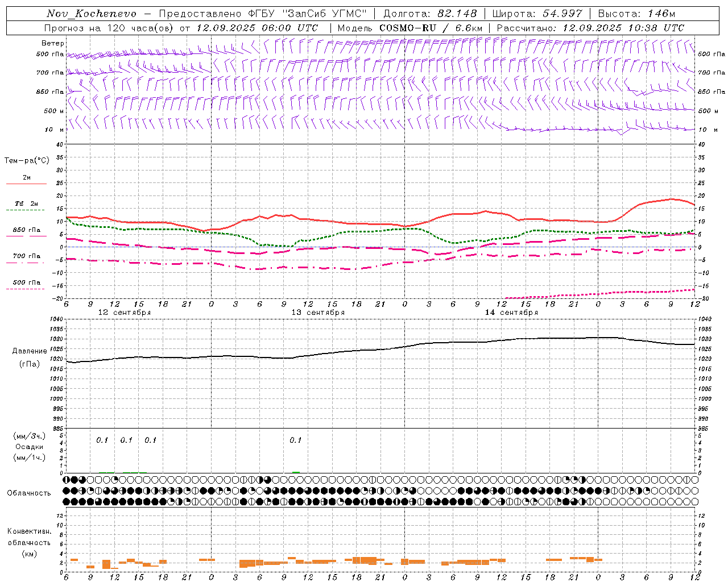
Task: Click the dash-dot line sample under the 700 гПа legend
Action: click(x=25, y=263)
